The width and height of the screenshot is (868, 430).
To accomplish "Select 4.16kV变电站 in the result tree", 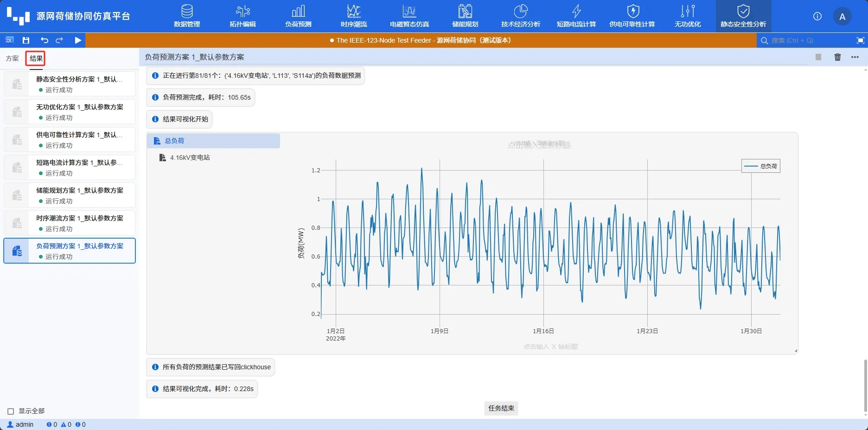I will tap(190, 158).
